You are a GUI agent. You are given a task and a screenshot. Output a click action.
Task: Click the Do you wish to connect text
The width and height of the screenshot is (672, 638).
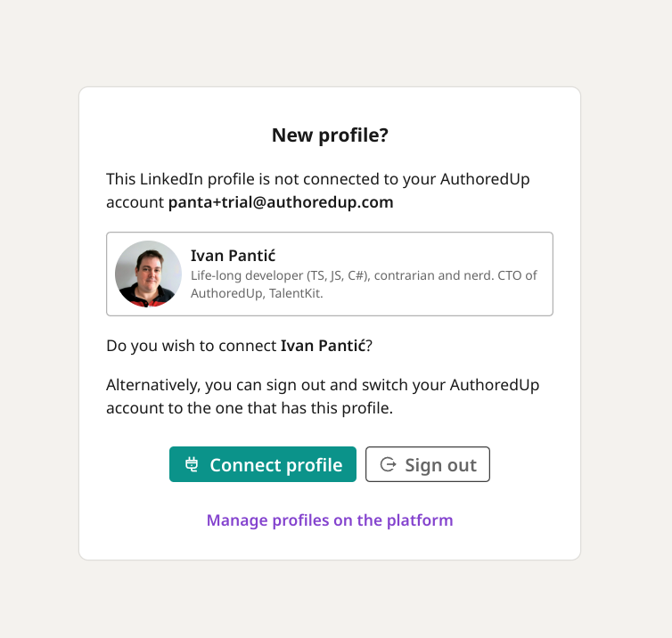pyautogui.click(x=192, y=346)
